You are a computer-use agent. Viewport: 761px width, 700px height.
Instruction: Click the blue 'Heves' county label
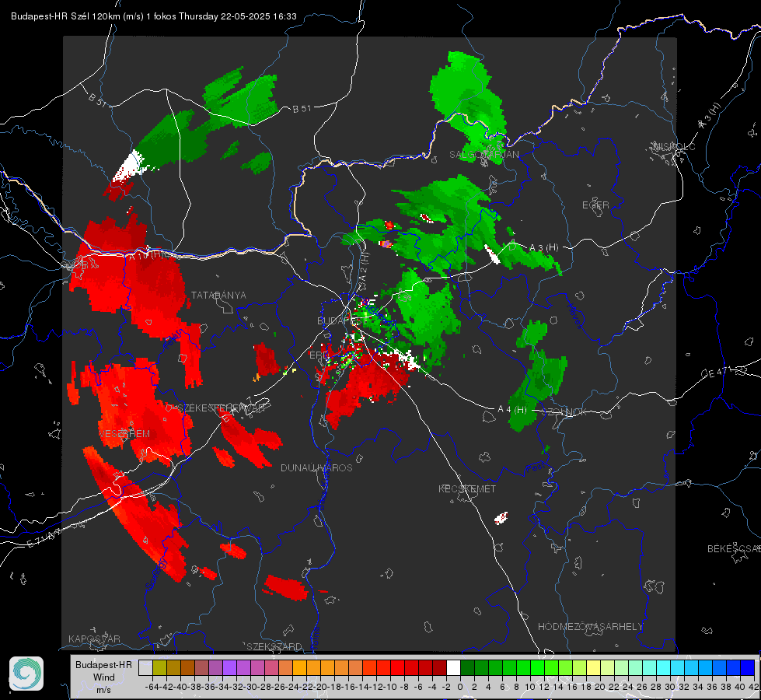(x=574, y=316)
